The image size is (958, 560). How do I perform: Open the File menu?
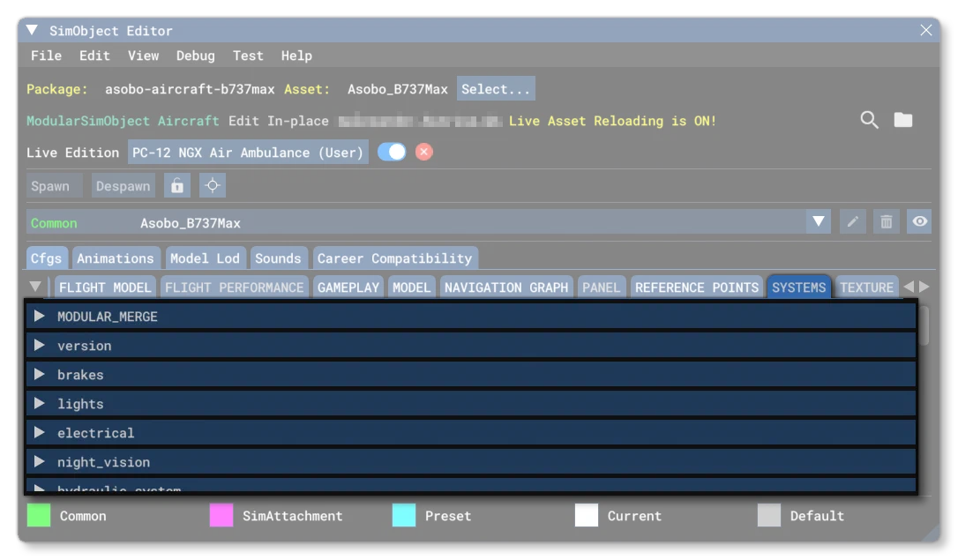coord(47,56)
